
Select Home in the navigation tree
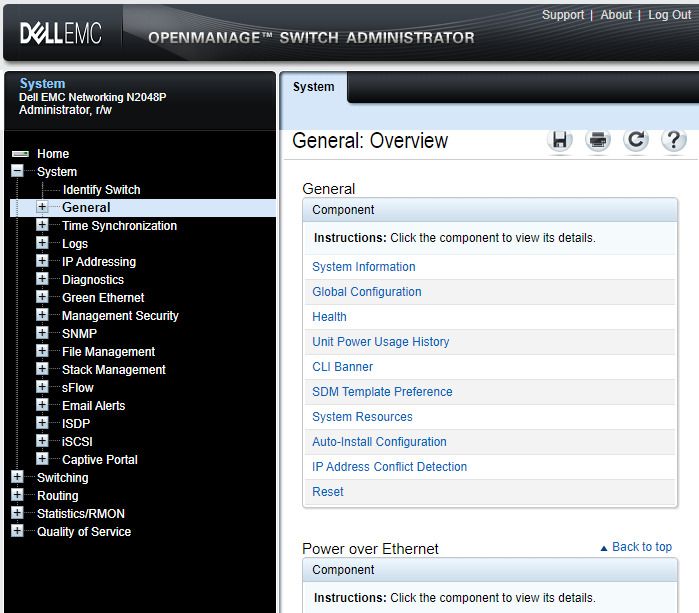coord(53,154)
